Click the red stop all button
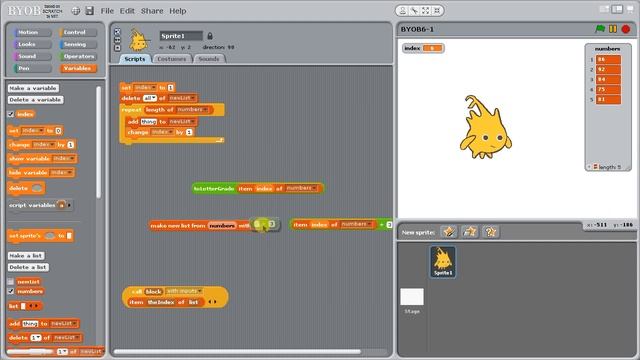The height and width of the screenshot is (360, 640). pyautogui.click(x=626, y=29)
